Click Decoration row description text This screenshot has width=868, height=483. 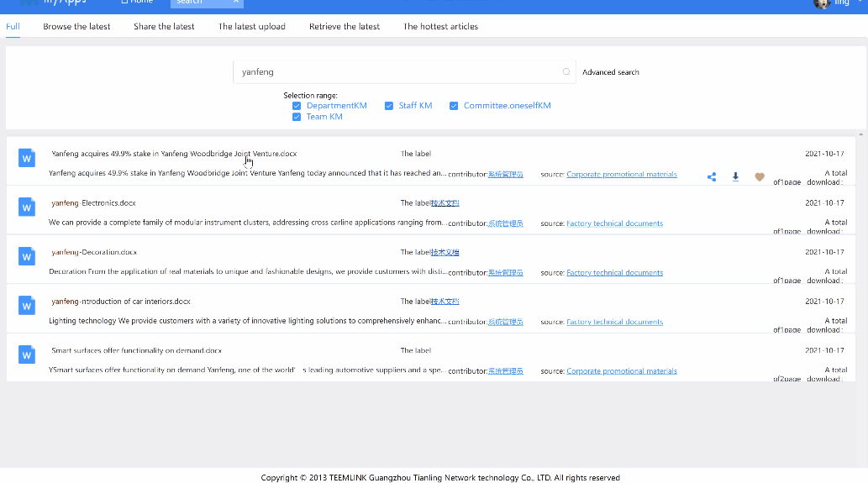247,271
